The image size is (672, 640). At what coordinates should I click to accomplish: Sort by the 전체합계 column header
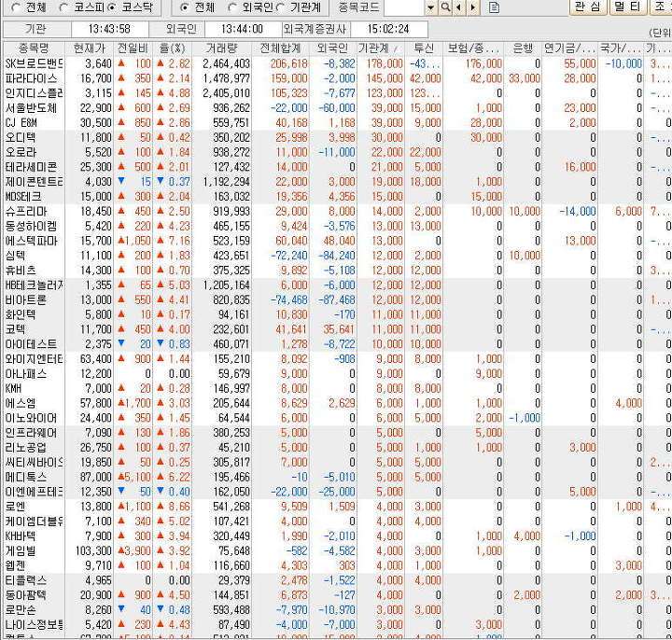281,48
